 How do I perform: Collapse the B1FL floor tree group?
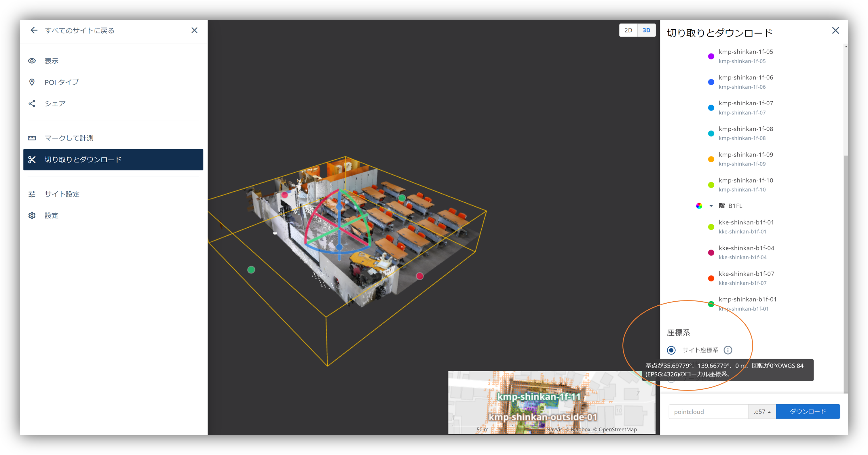tap(711, 206)
